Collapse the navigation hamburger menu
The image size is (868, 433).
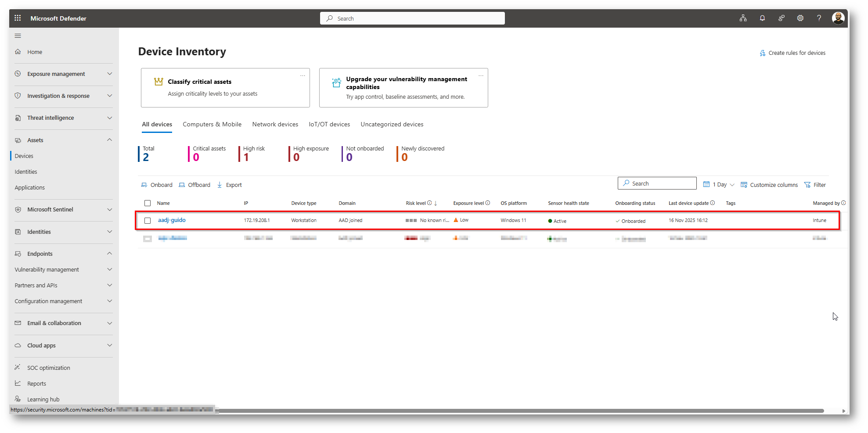(18, 36)
